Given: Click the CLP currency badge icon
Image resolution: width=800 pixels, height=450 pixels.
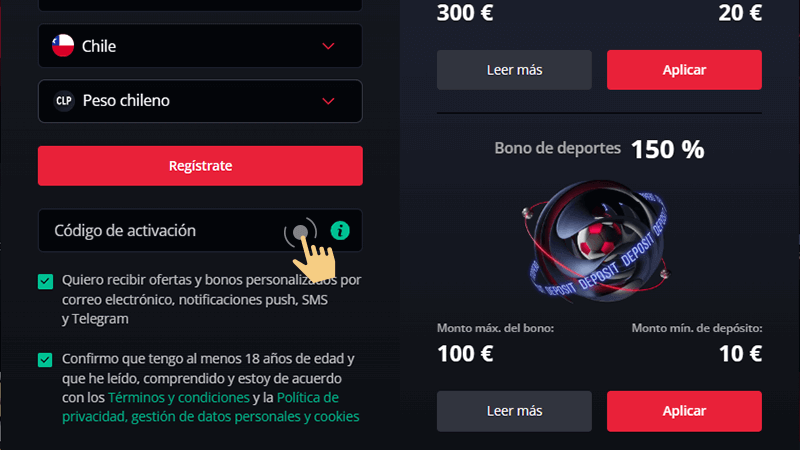Looking at the screenshot, I should (x=64, y=101).
